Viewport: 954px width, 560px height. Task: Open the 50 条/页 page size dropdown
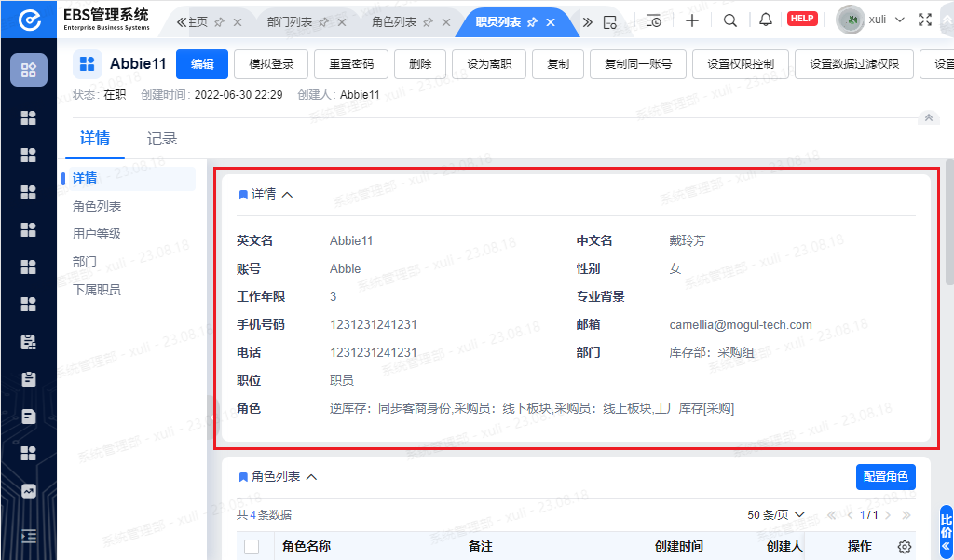(x=777, y=515)
